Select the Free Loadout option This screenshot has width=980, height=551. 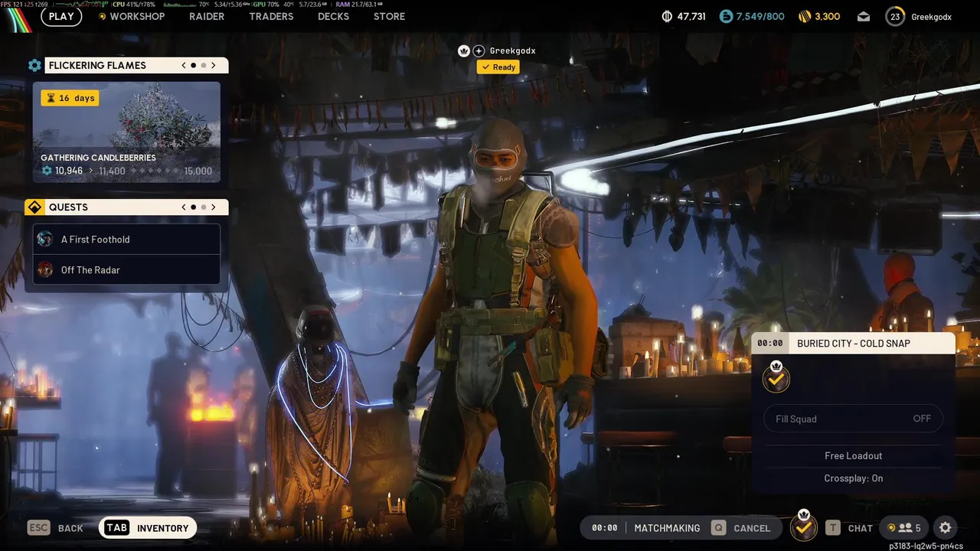(x=854, y=456)
